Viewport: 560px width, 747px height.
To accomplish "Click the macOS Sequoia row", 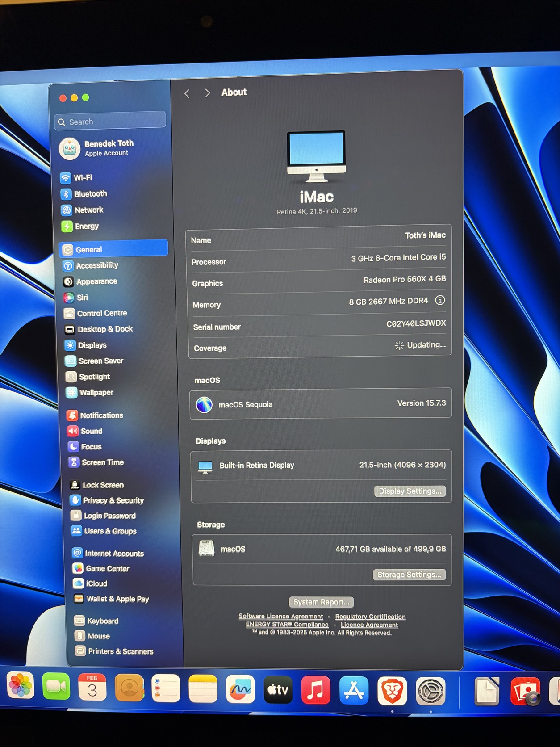I will [321, 404].
